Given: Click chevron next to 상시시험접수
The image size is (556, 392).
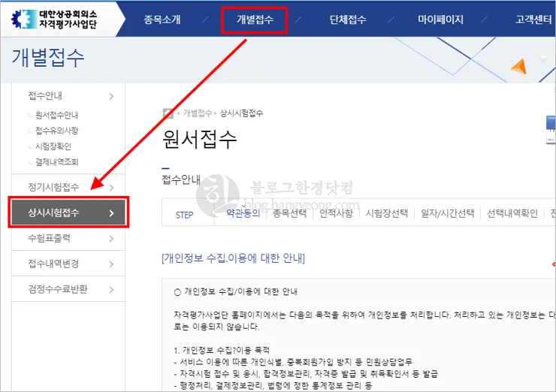Looking at the screenshot, I should point(111,213).
